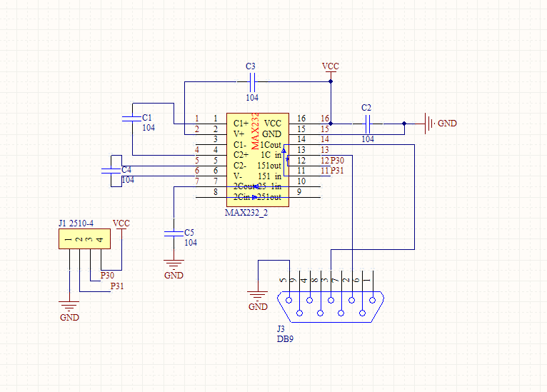Select the yellow MAX232 chip body
The height and width of the screenshot is (392, 547).
pyautogui.click(x=258, y=160)
